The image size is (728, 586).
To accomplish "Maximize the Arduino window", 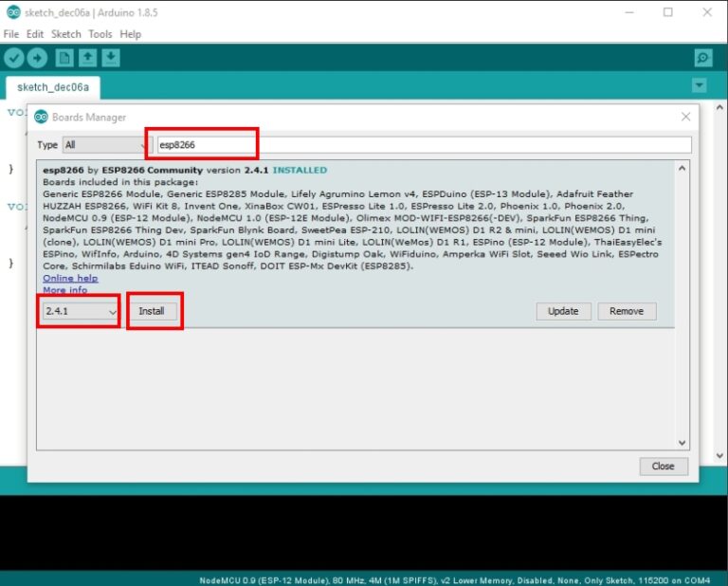I will (668, 12).
